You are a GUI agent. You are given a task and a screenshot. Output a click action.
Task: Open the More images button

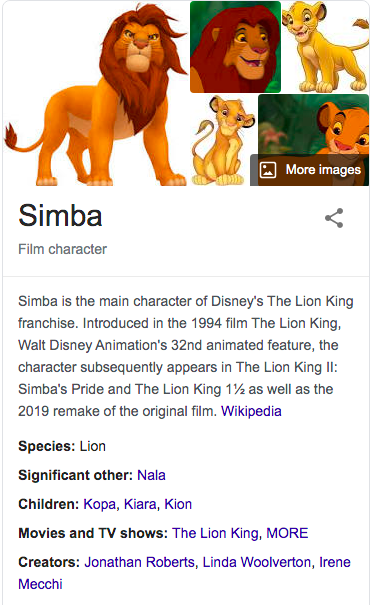tap(310, 170)
